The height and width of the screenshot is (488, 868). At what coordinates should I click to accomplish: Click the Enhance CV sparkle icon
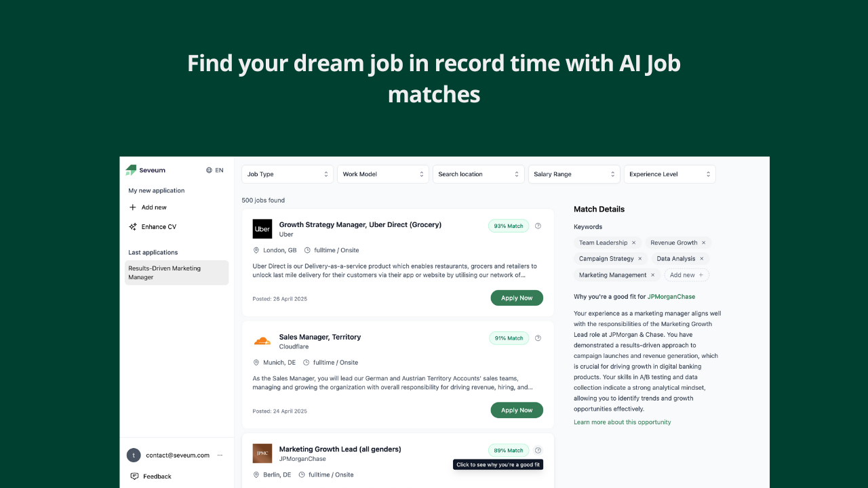[x=133, y=227]
